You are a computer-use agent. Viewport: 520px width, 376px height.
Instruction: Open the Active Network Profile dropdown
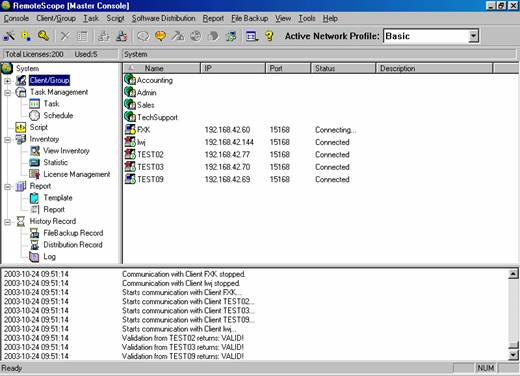click(473, 36)
